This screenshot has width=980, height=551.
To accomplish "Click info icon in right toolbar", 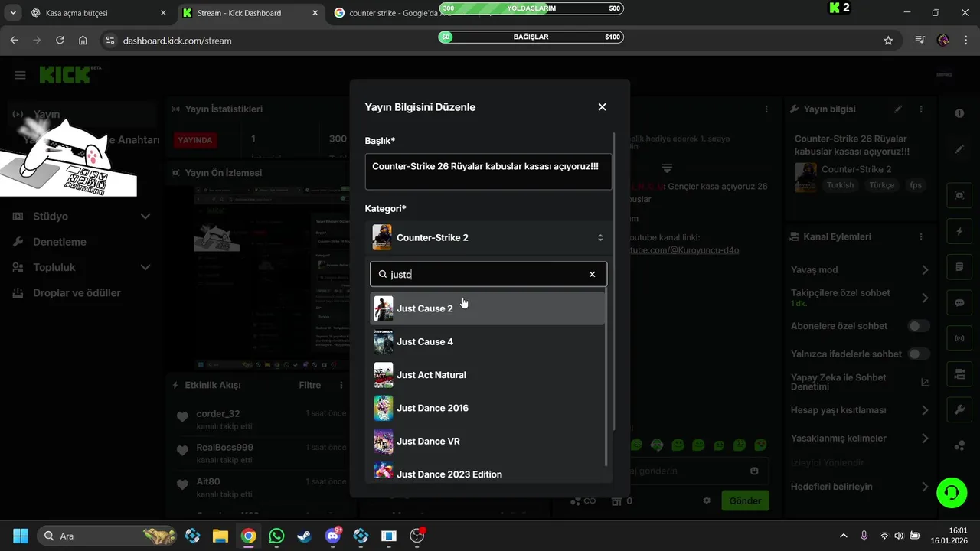I will tap(959, 113).
